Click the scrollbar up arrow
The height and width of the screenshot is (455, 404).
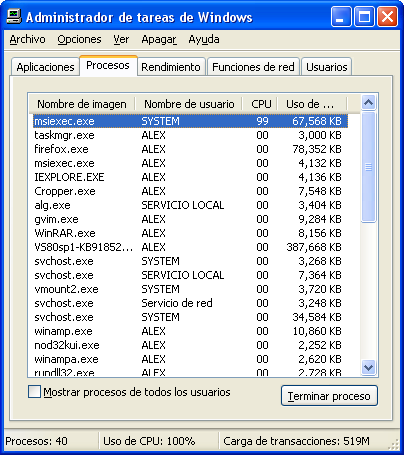368,103
